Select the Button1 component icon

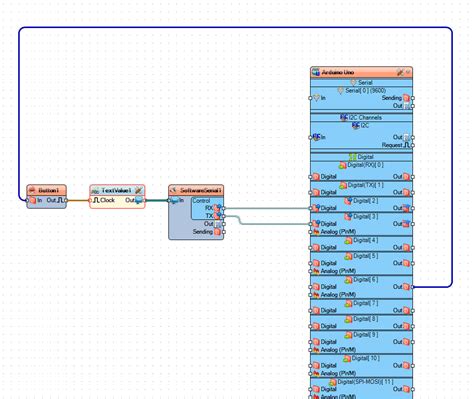pos(32,190)
